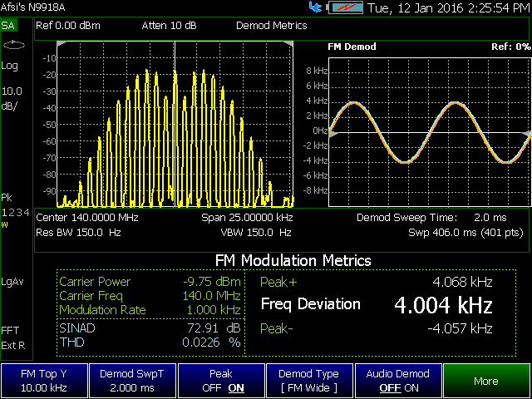
Task: Change Demod Type FM Wide softkey
Action: pyautogui.click(x=309, y=381)
